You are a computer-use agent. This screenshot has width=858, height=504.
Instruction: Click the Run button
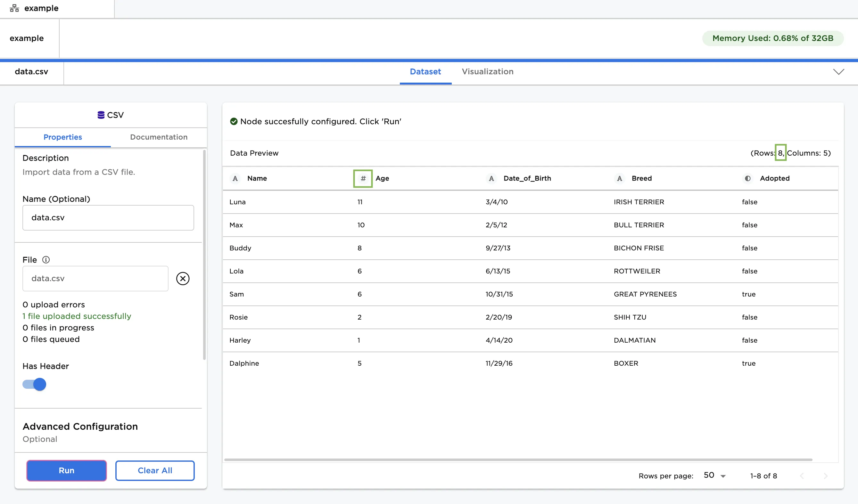(66, 470)
